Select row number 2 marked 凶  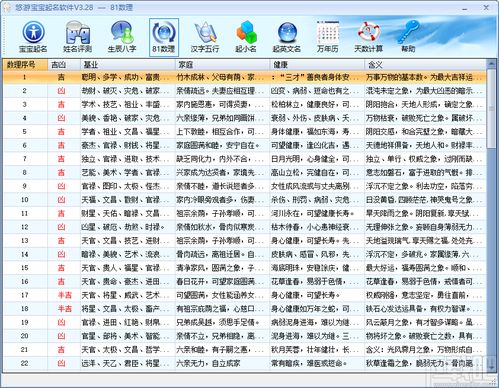pyautogui.click(x=245, y=91)
